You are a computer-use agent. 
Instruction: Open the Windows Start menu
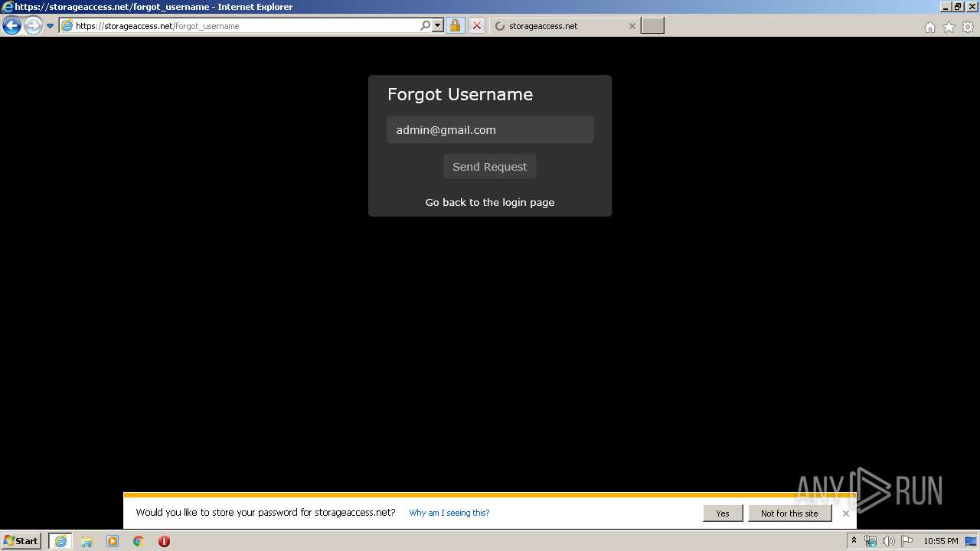(x=21, y=541)
